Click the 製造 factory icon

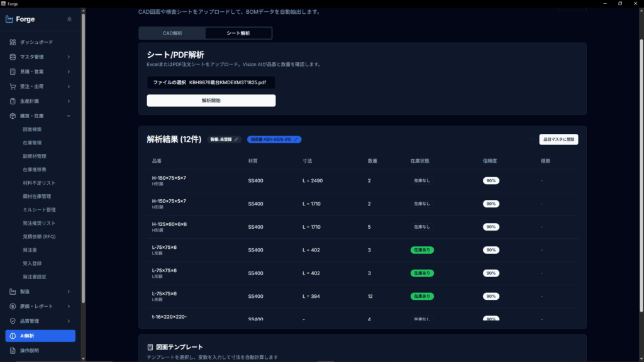pos(13,292)
